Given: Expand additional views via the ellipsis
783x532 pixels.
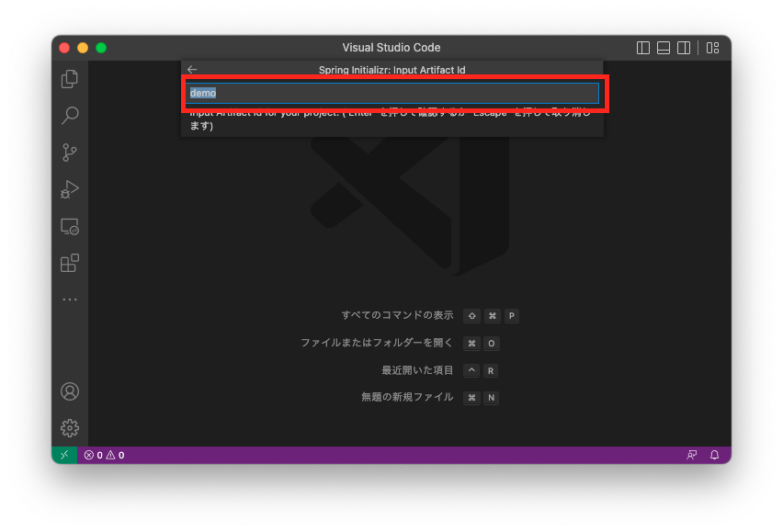Looking at the screenshot, I should click(x=70, y=300).
